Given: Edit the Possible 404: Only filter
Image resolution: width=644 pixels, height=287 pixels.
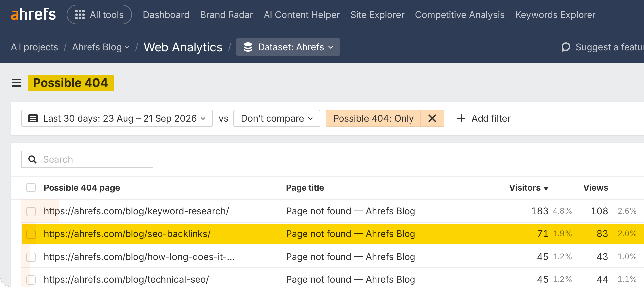Looking at the screenshot, I should [x=373, y=118].
